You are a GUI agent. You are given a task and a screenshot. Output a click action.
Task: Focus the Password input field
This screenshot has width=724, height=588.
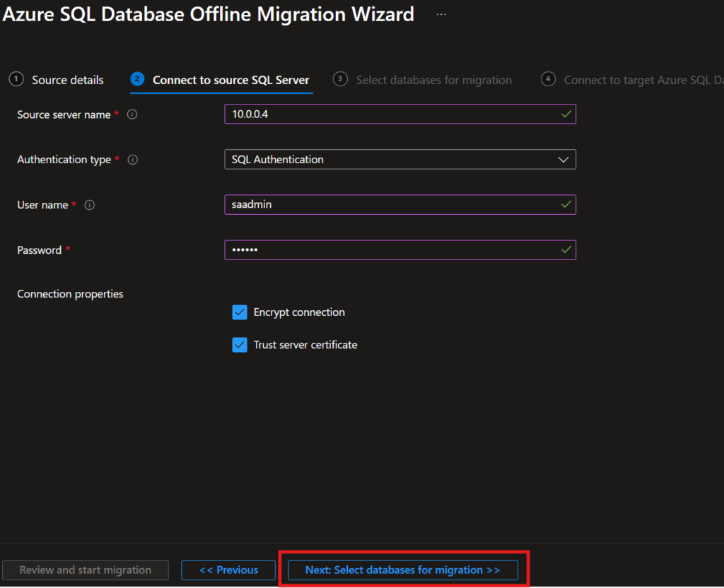point(392,250)
